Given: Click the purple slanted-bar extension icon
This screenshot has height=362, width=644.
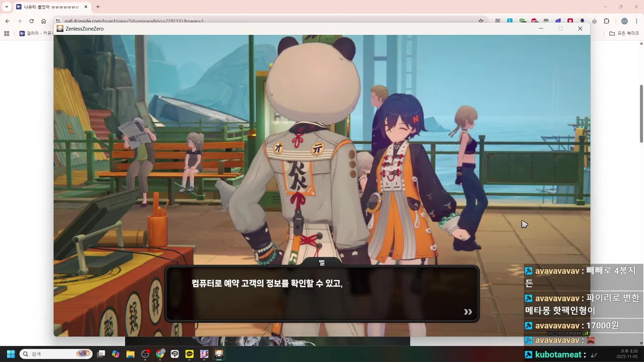Looking at the screenshot, I should point(558,21).
